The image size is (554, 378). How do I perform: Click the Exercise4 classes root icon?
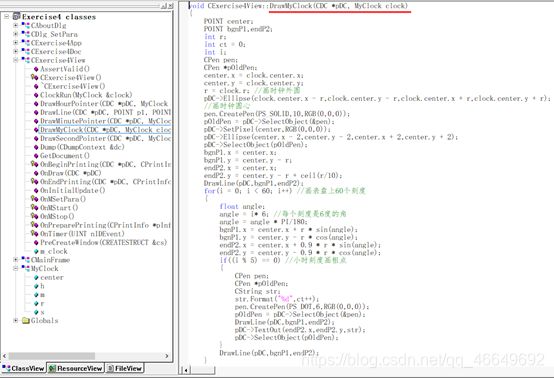point(17,16)
